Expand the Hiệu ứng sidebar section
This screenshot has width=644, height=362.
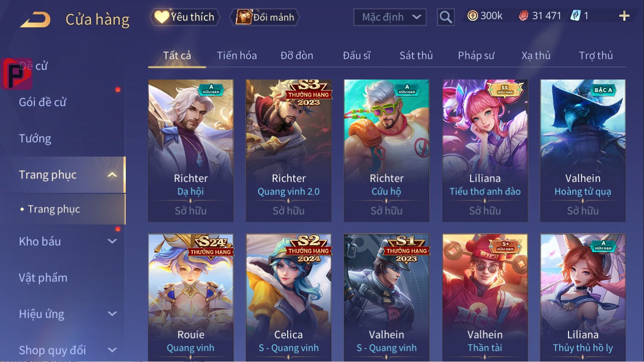[x=112, y=314]
